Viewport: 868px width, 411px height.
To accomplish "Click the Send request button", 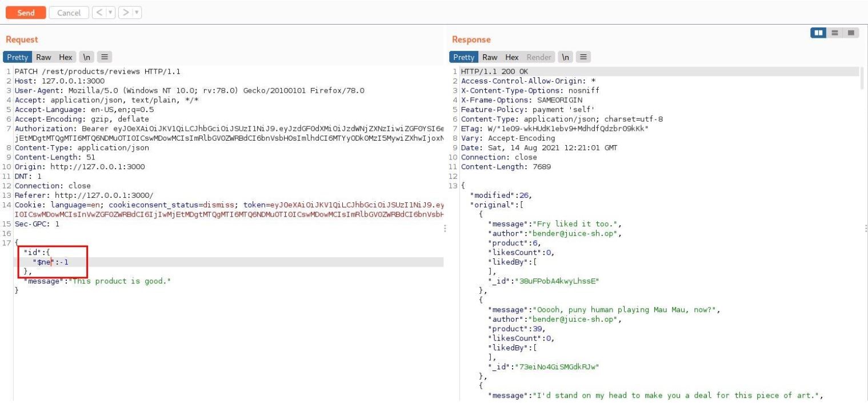I will [x=25, y=13].
